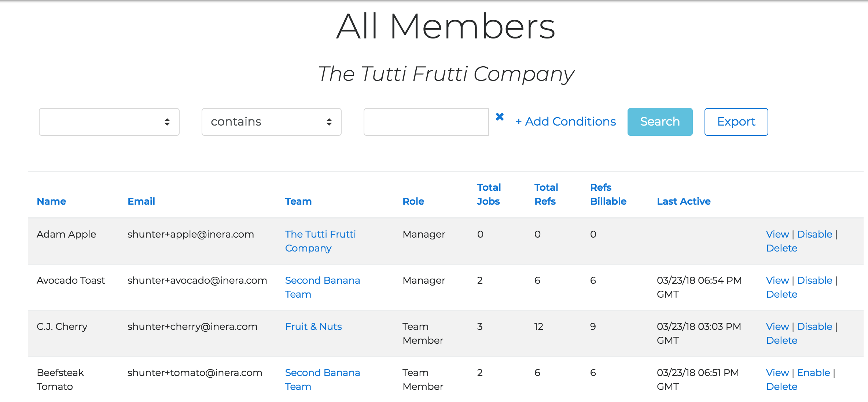Click the name Adam Apple
868x402 pixels.
coord(66,234)
